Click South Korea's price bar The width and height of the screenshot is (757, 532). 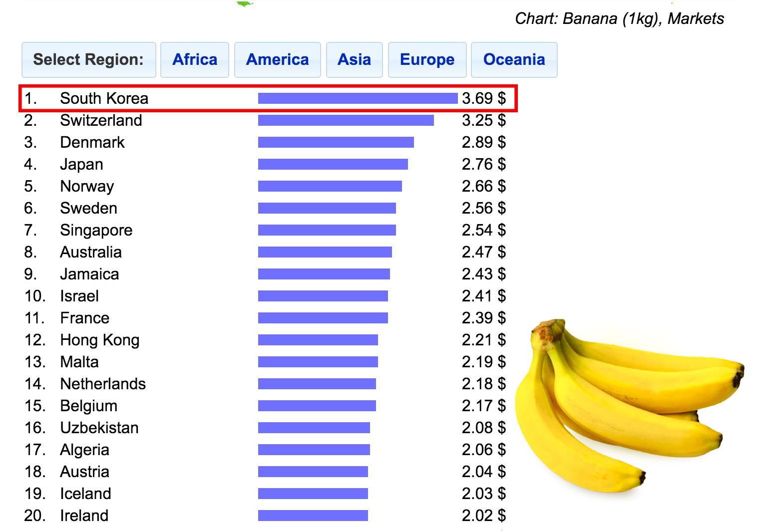point(358,98)
